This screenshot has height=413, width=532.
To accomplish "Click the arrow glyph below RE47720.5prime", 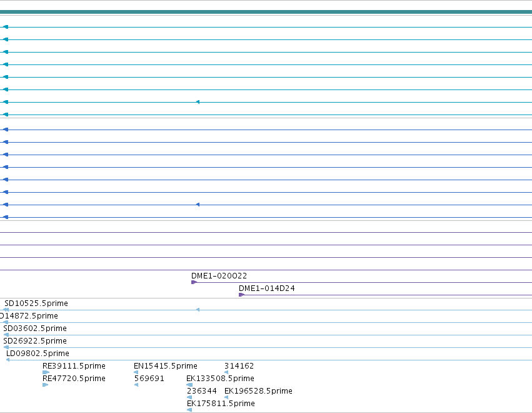I will [46, 385].
